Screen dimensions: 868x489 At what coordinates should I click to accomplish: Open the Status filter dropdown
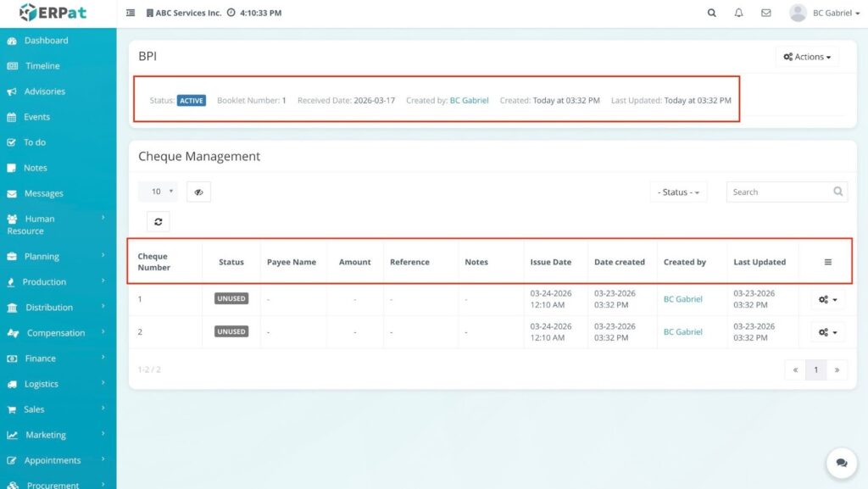coord(678,192)
